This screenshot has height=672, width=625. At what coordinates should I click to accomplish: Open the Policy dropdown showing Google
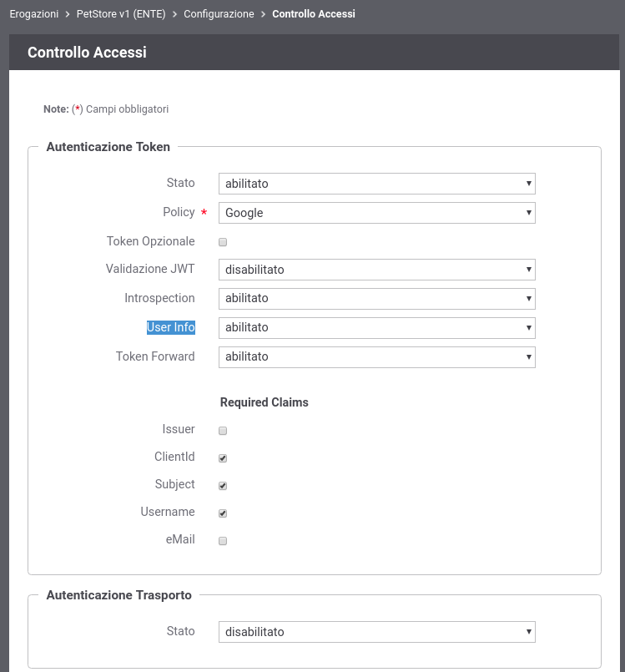[x=377, y=213]
